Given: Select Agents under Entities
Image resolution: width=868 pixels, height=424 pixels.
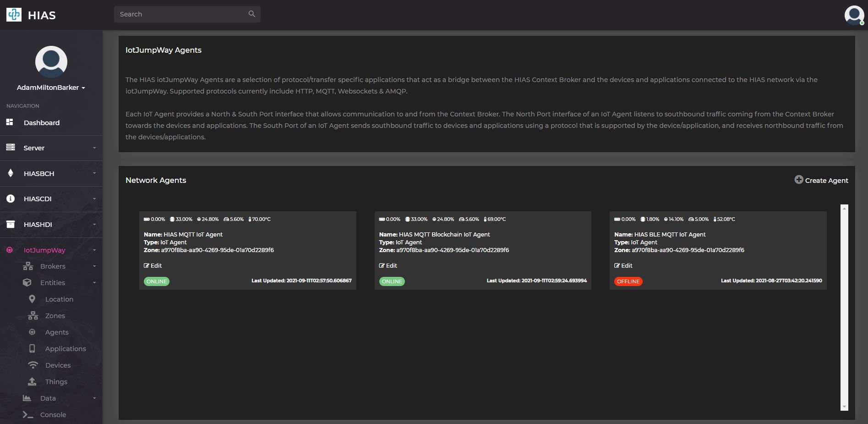Looking at the screenshot, I should tap(57, 332).
